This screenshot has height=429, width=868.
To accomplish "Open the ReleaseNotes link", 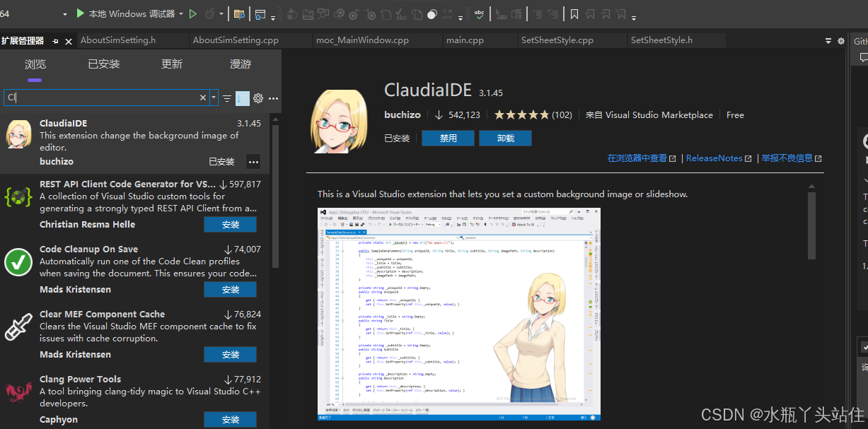I will (x=719, y=158).
